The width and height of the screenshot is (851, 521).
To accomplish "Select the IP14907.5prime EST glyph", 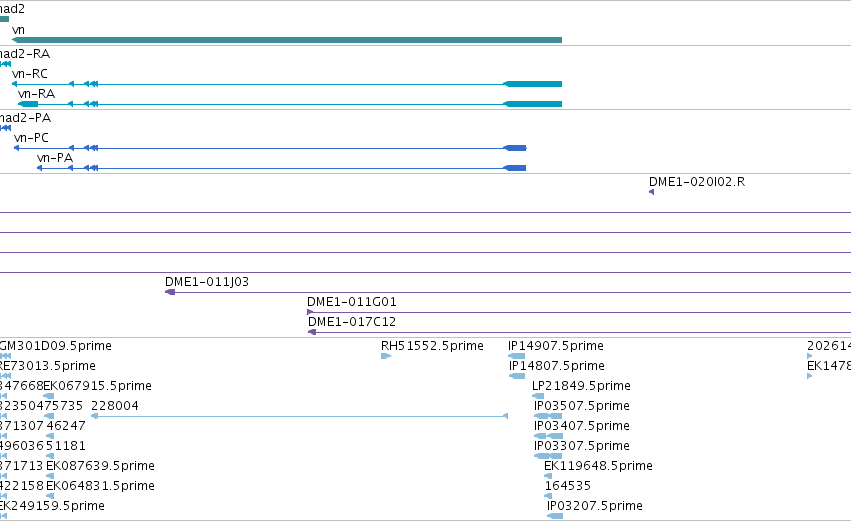I will click(x=516, y=356).
